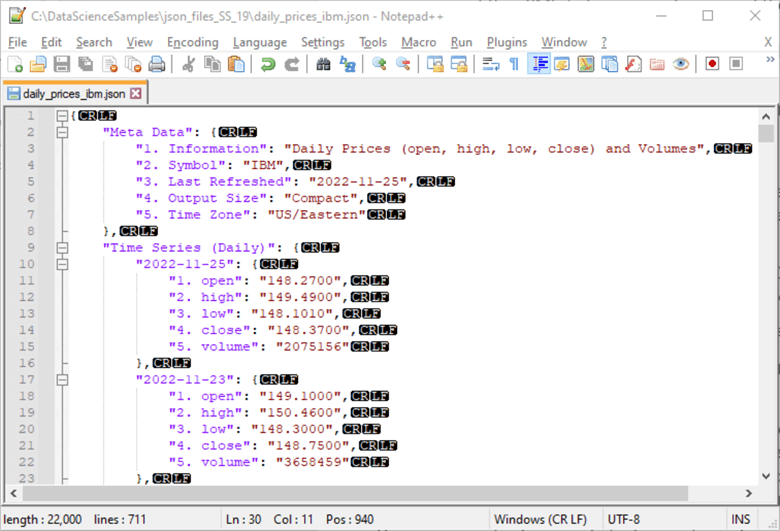Copy selection using the Copy icon

pyautogui.click(x=212, y=64)
